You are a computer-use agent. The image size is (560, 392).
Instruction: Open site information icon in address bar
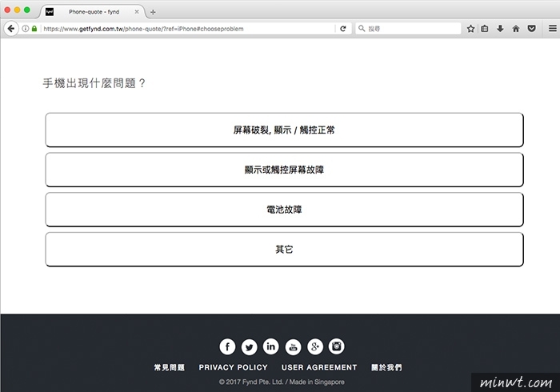click(26, 29)
